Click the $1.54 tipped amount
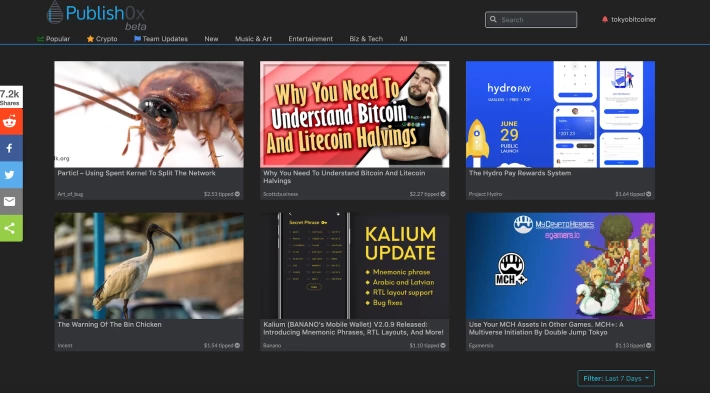The image size is (710, 393). [x=218, y=345]
